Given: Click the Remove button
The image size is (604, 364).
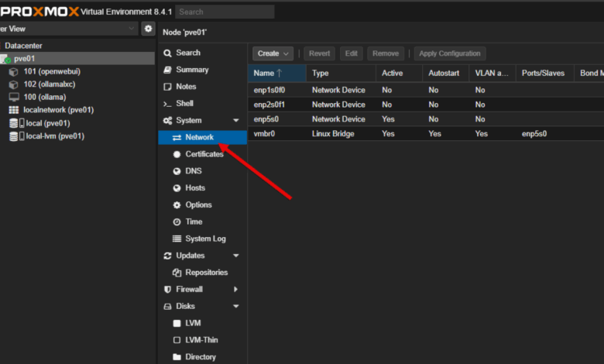Looking at the screenshot, I should [x=386, y=53].
